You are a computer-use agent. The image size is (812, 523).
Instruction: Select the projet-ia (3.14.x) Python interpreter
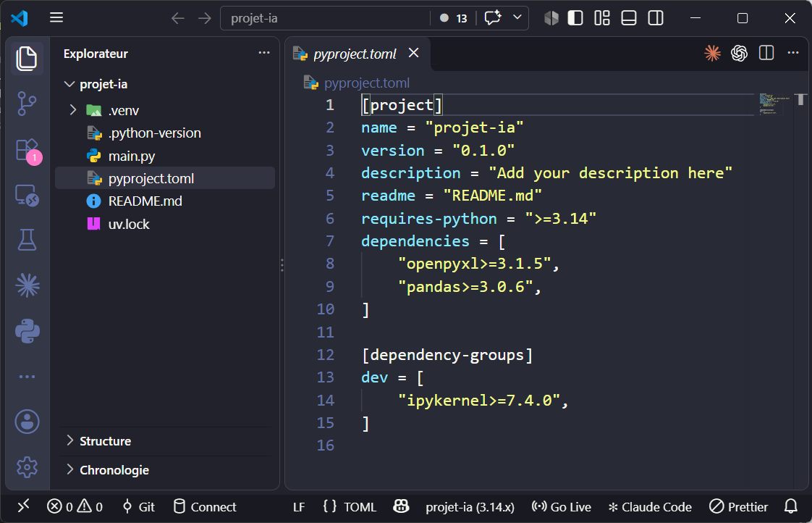470,507
